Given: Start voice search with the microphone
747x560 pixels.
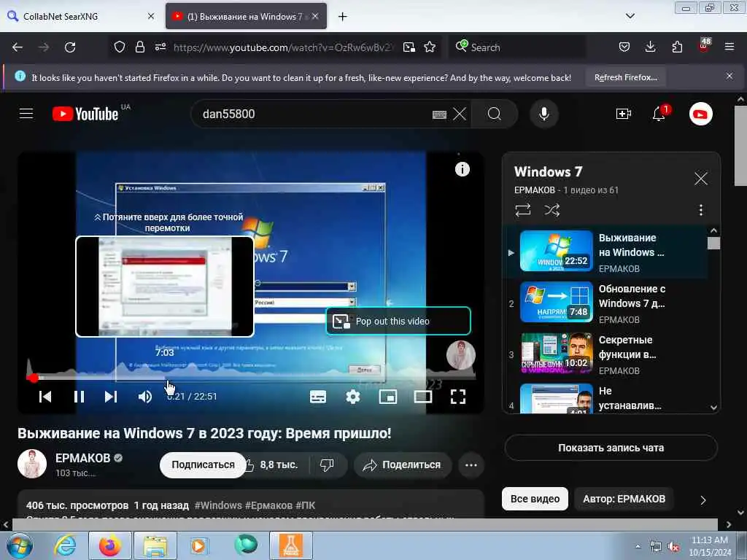Looking at the screenshot, I should point(544,114).
